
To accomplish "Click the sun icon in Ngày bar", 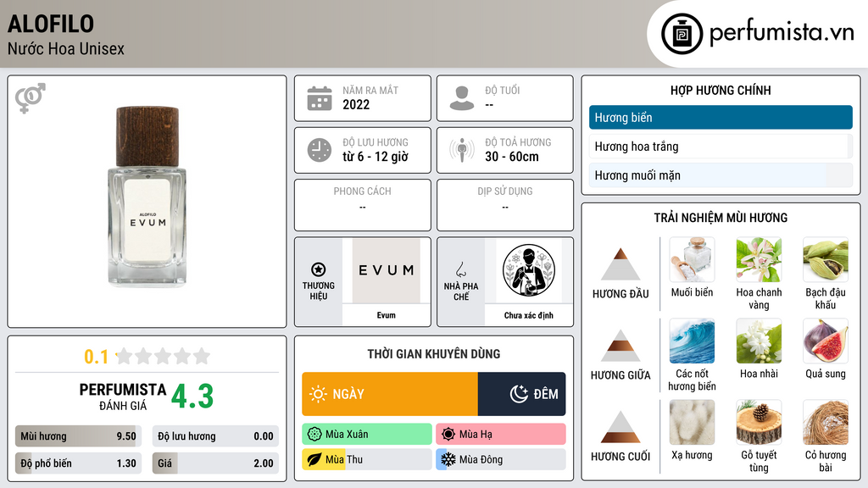I will pos(318,394).
